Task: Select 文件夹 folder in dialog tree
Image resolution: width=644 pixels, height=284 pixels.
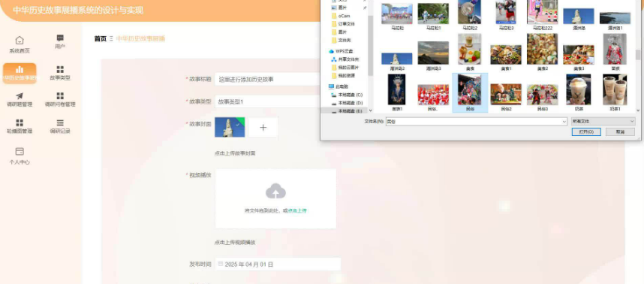Action: click(x=341, y=41)
